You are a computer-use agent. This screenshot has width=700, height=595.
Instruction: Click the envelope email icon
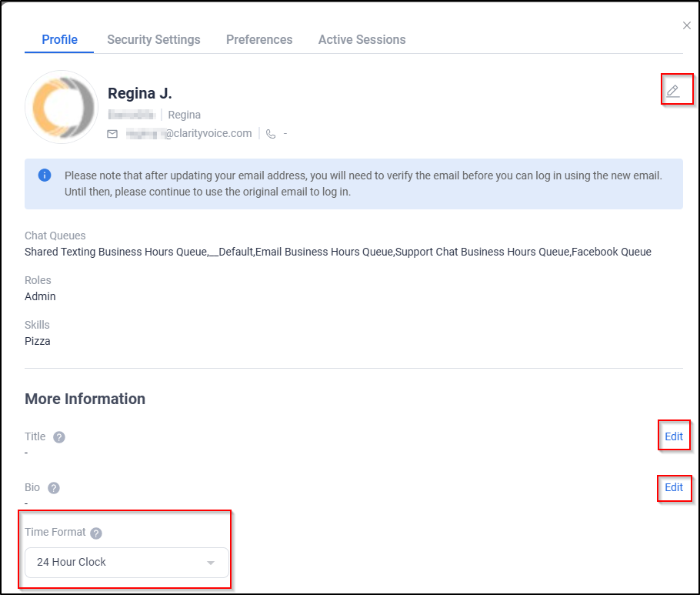click(112, 134)
